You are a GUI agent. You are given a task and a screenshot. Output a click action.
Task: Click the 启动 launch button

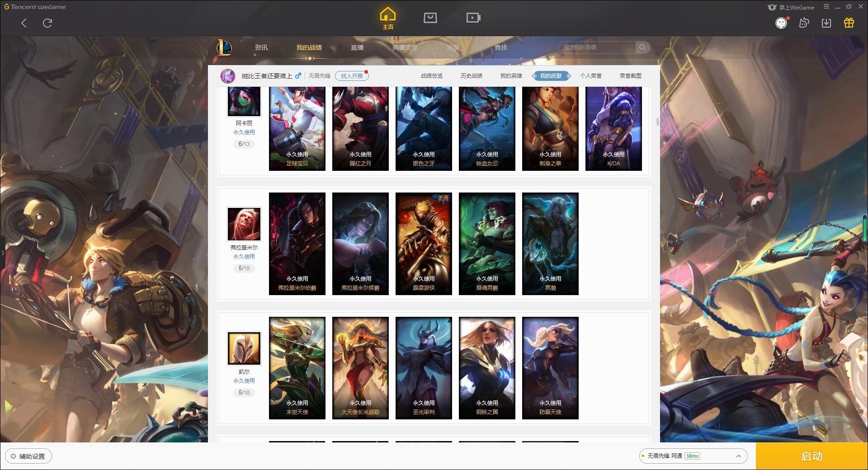811,456
